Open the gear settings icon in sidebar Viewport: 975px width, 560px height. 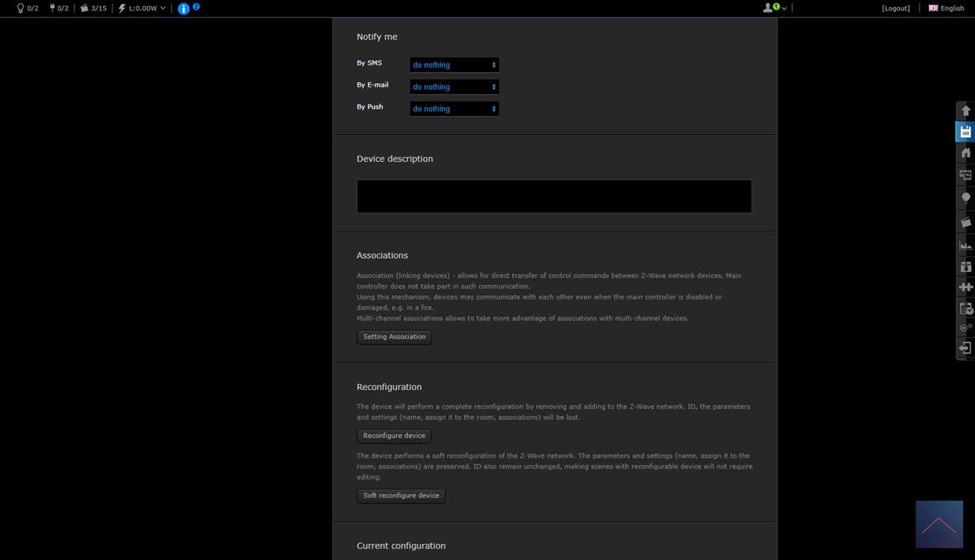(965, 328)
